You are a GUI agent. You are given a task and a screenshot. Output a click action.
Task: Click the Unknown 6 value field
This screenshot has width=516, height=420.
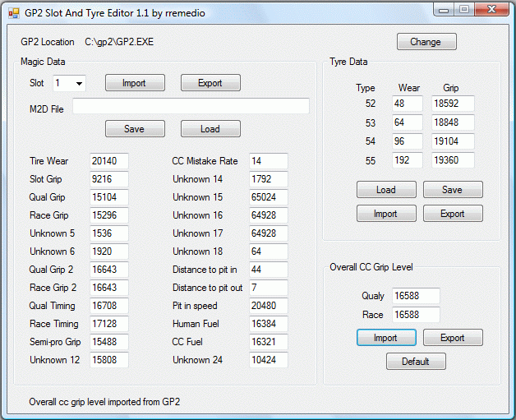coord(109,252)
